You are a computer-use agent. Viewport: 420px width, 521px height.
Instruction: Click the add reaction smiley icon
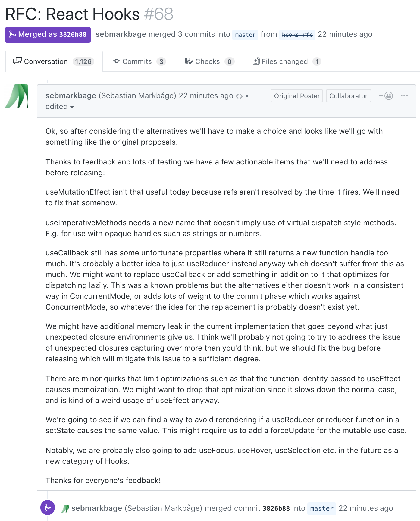(386, 96)
